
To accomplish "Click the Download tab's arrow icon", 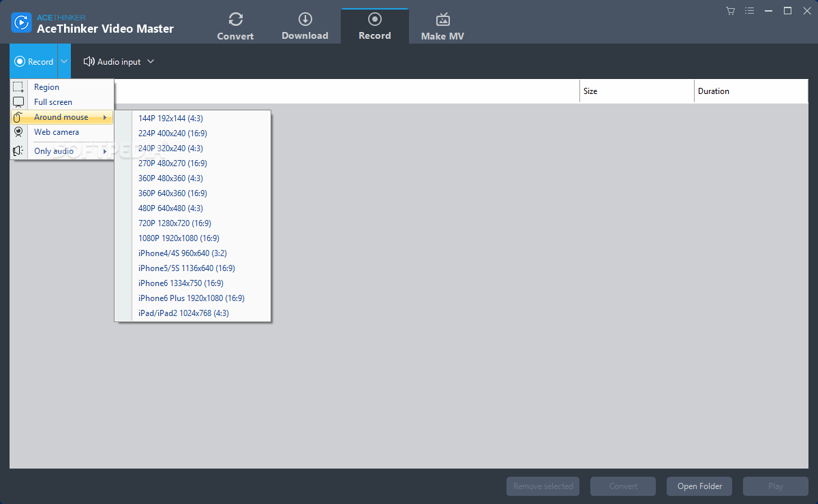I will point(305,19).
